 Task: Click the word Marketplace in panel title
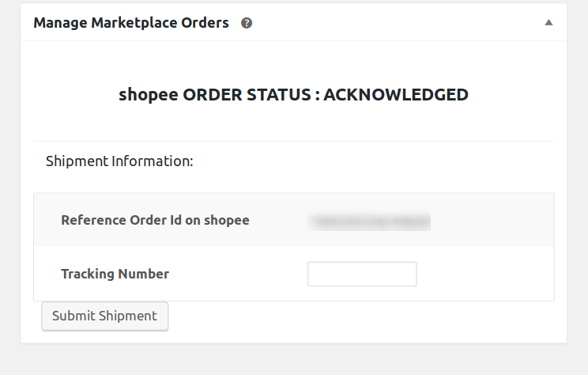click(x=134, y=23)
